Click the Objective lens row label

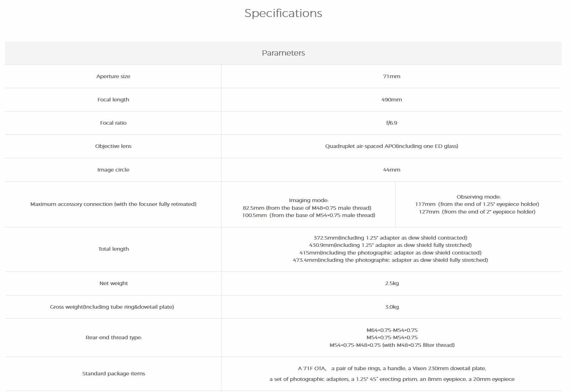[113, 146]
